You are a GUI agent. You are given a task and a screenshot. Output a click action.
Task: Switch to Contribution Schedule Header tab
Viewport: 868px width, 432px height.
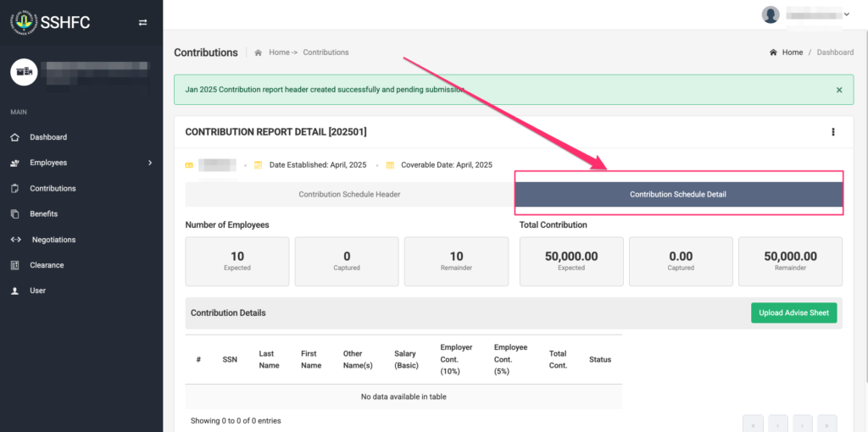pos(349,195)
